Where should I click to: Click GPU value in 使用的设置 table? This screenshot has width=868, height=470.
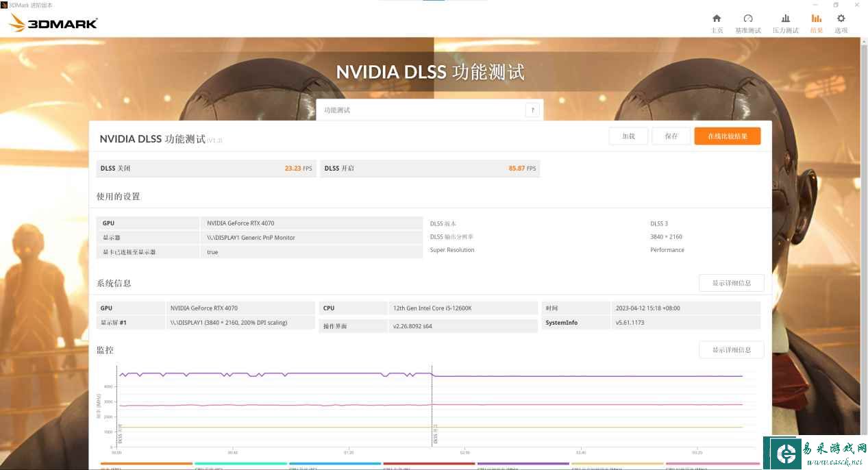pyautogui.click(x=240, y=223)
